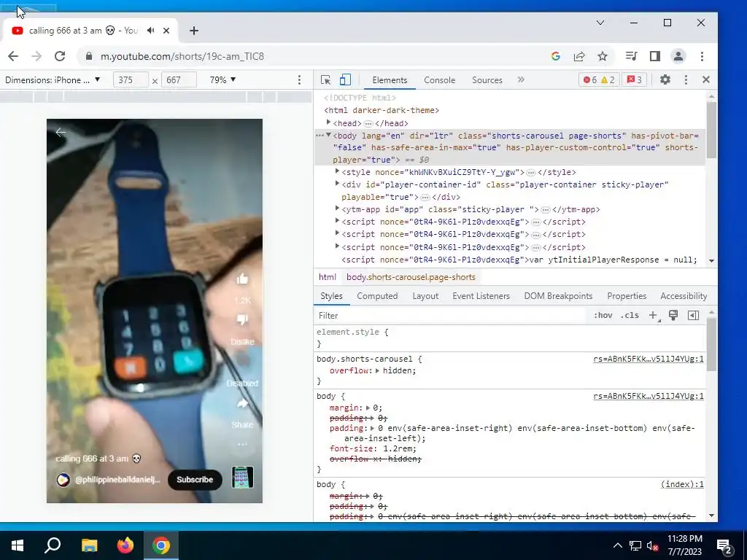Click the styles Filter field

[x=450, y=315]
